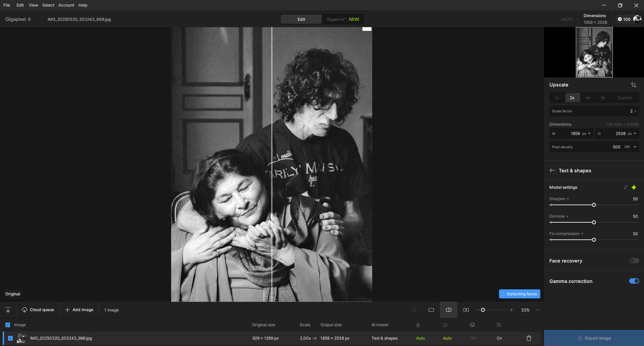Expand the zoom percentage dropdown chevron
Viewport: 644px width, 346px height.
tap(538, 310)
